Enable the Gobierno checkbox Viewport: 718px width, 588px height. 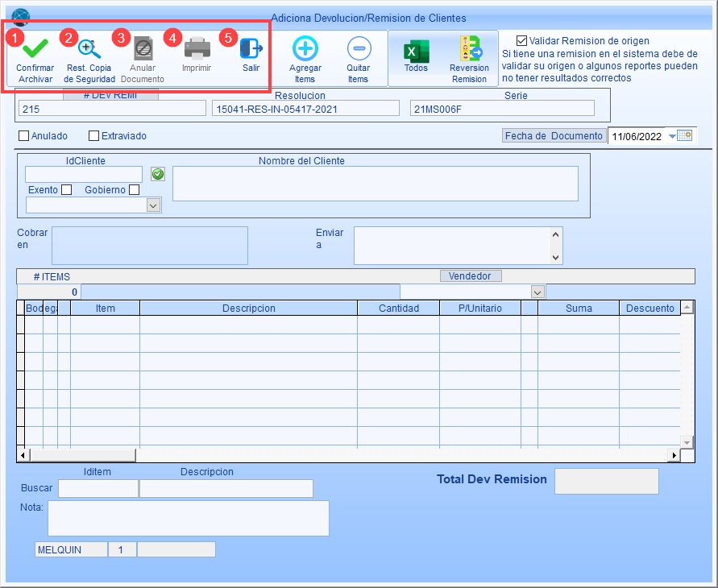[x=134, y=190]
